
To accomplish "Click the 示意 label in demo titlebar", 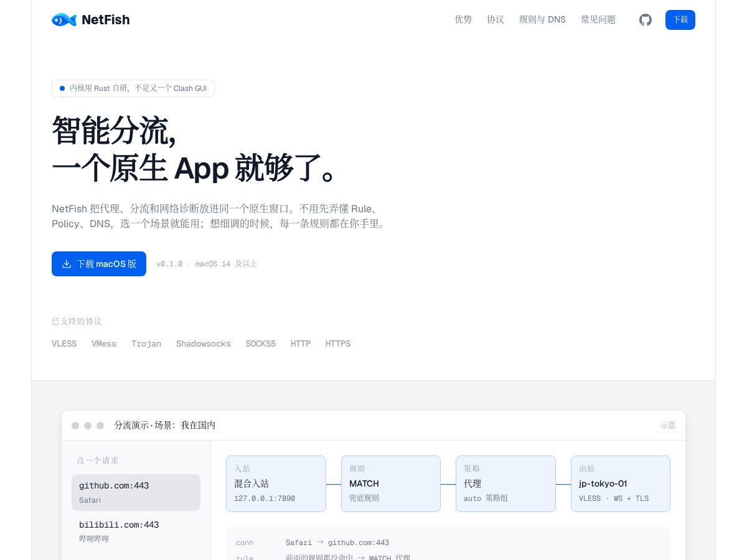I will pyautogui.click(x=668, y=426).
